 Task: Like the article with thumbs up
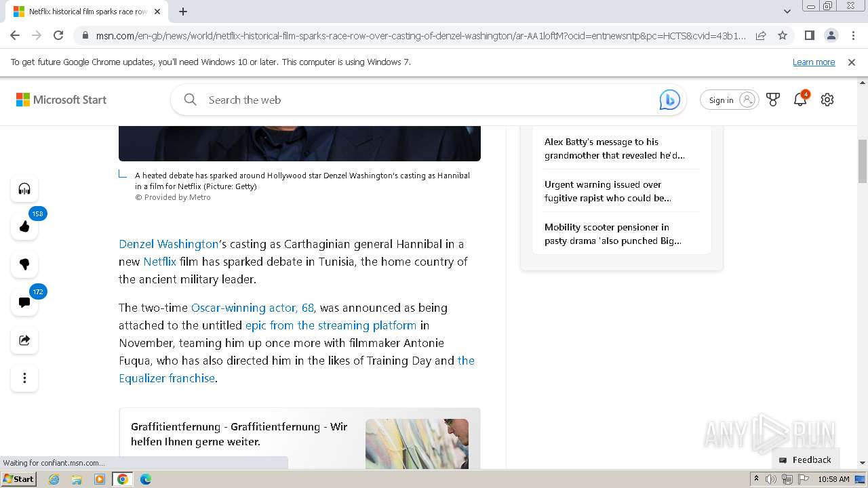24,226
